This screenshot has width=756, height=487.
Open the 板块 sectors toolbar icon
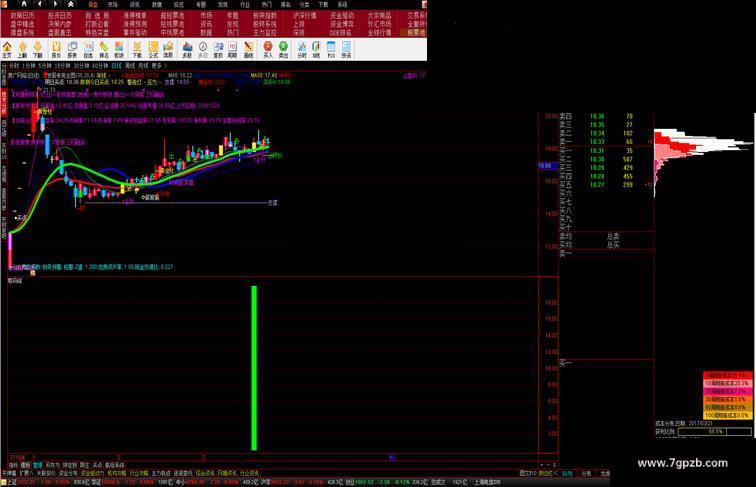tap(119, 50)
